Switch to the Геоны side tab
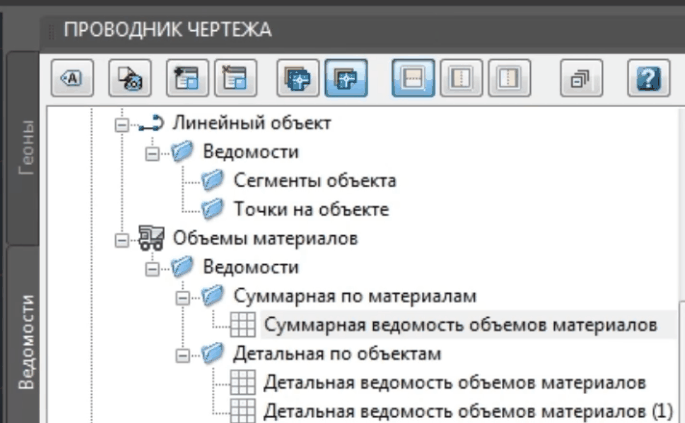 [25, 148]
